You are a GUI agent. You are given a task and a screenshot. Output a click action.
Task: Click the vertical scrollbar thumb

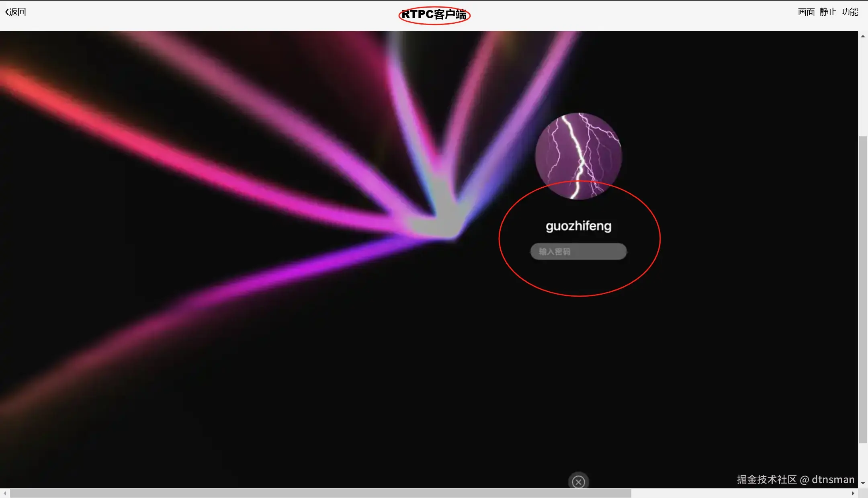[x=863, y=289]
